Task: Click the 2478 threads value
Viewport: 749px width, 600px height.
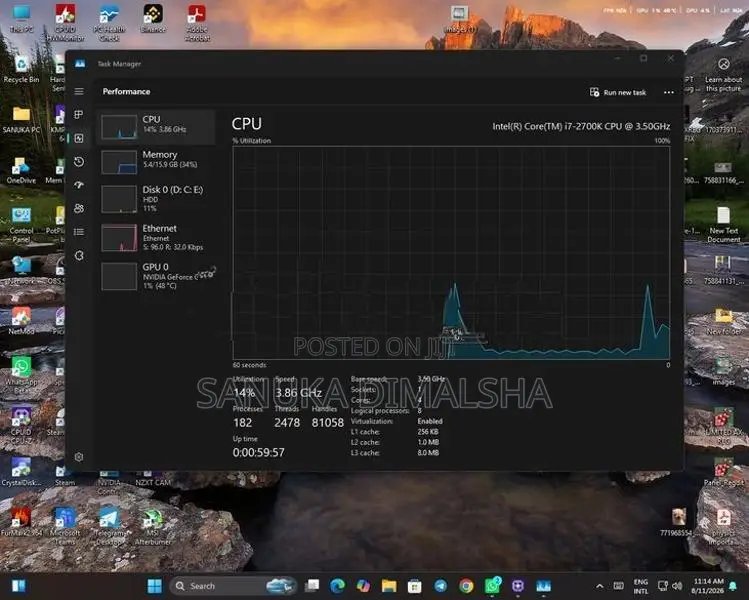Action: coord(287,422)
